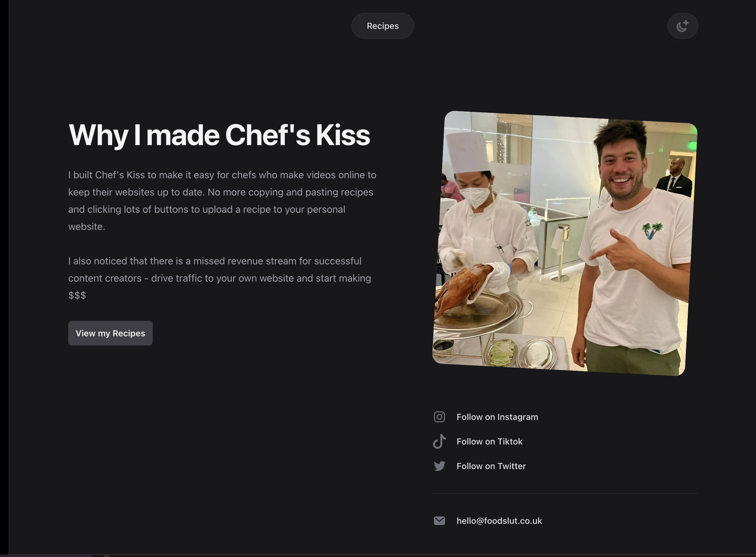Toggle the dark mode moon switch
756x557 pixels.
(683, 26)
